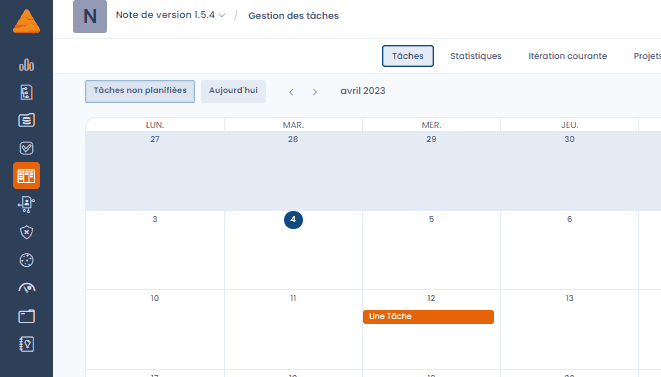The width and height of the screenshot is (661, 377).
Task: Switch to the Statistiques tab
Action: pyautogui.click(x=476, y=56)
